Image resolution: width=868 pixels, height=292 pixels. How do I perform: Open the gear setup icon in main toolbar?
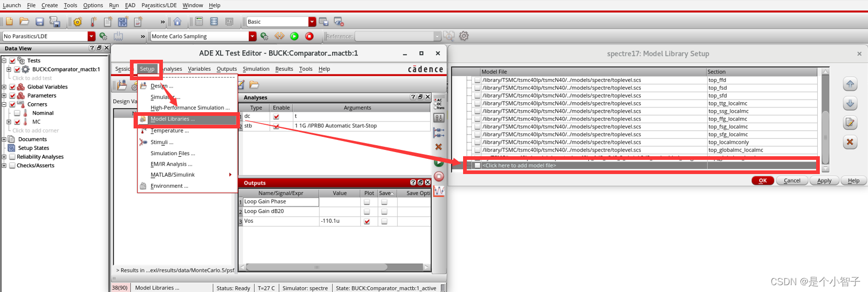point(78,21)
